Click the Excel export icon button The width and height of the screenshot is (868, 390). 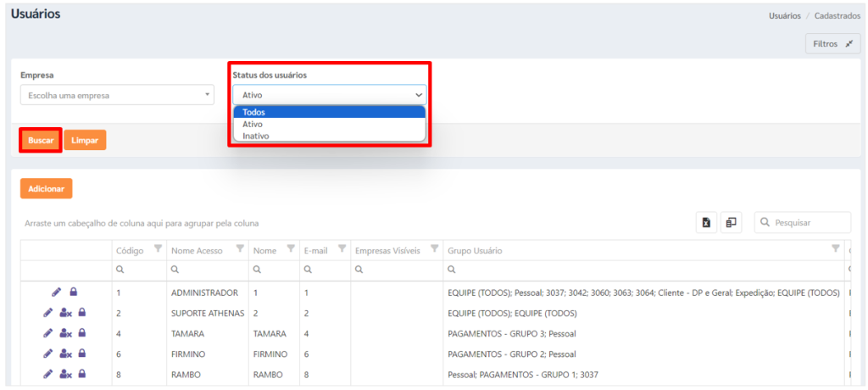tap(706, 222)
